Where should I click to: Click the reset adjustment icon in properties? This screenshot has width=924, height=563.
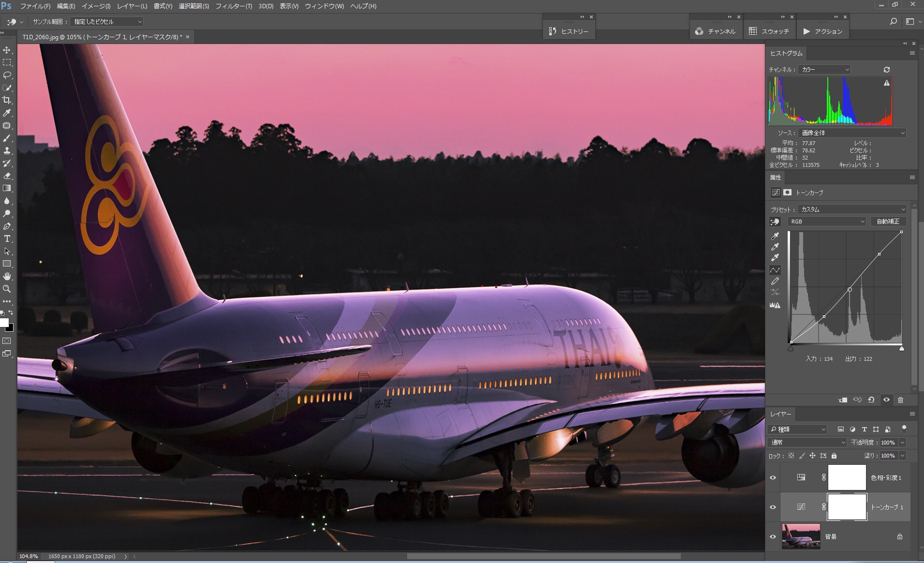[871, 400]
